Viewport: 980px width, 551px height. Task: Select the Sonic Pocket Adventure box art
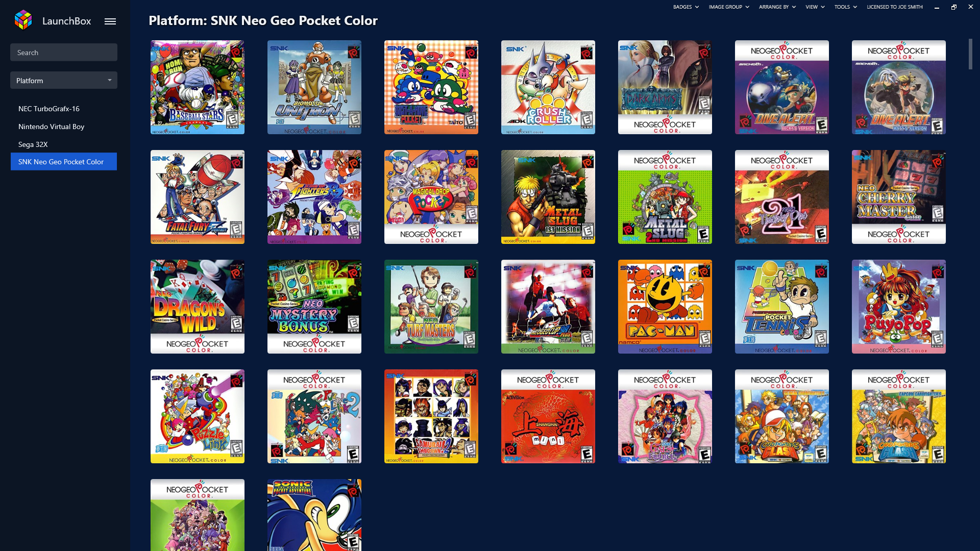314,515
